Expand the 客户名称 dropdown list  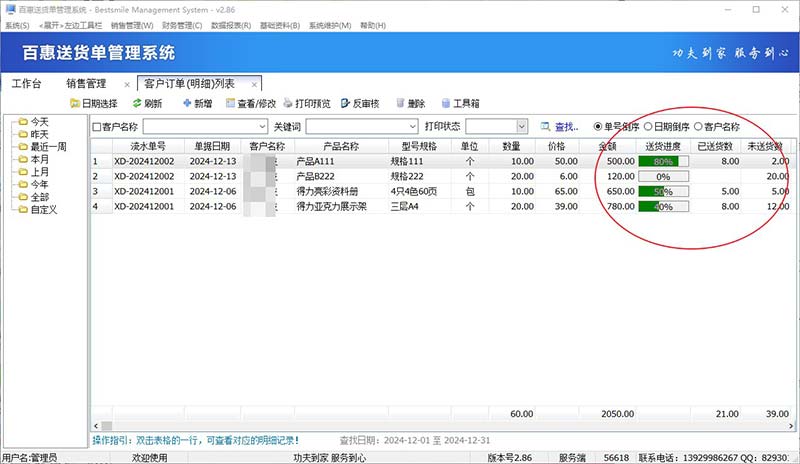click(263, 127)
